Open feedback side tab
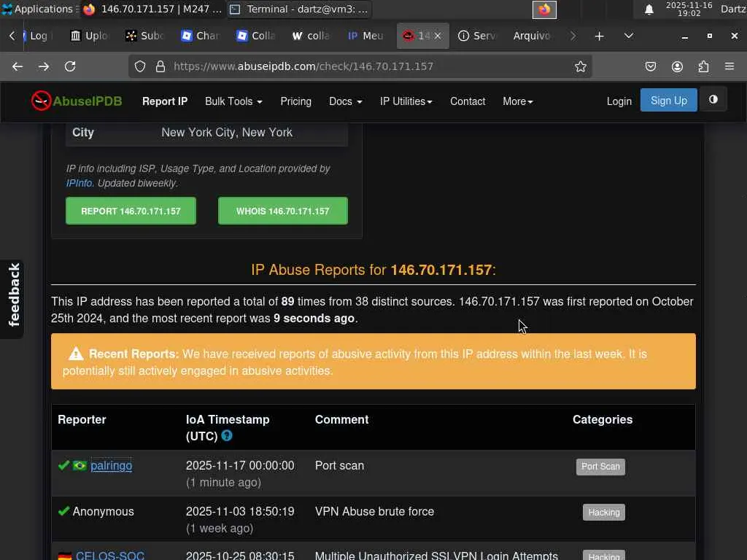The width and height of the screenshot is (747, 560). coord(13,300)
